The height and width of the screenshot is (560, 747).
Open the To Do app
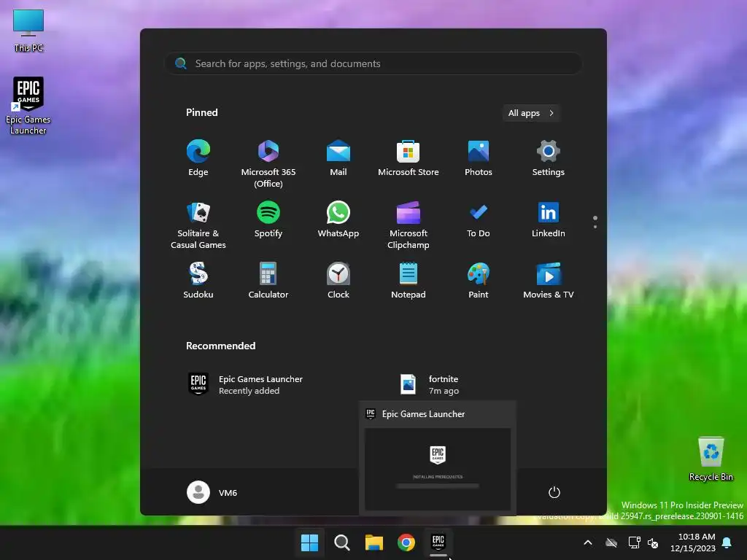pyautogui.click(x=479, y=220)
